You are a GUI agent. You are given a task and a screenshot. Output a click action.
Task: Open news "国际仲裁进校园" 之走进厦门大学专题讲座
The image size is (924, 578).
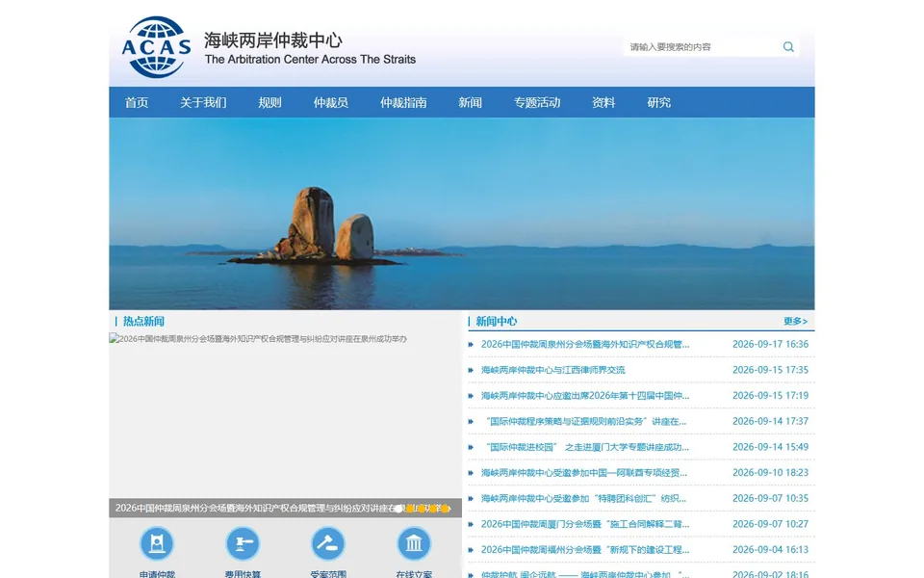(584, 447)
